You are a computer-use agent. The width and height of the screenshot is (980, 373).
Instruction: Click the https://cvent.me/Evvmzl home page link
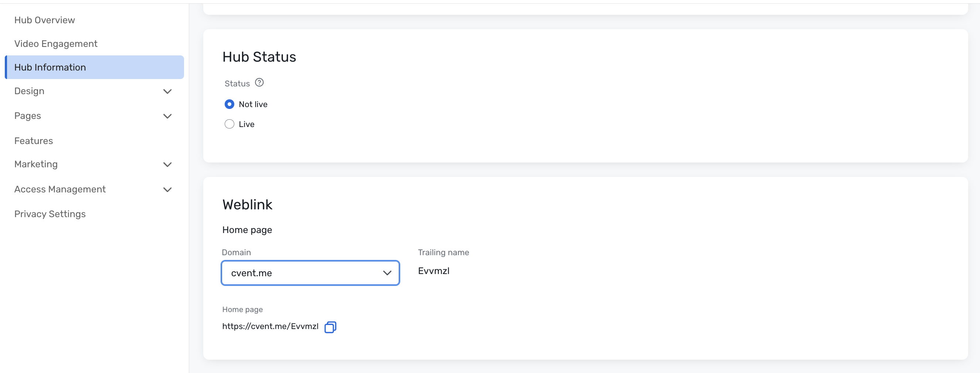[270, 326]
